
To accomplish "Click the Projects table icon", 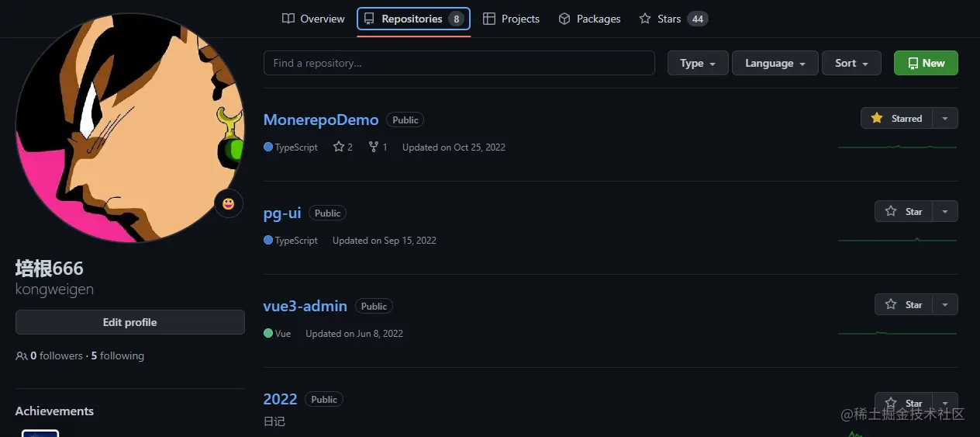I will click(x=489, y=19).
